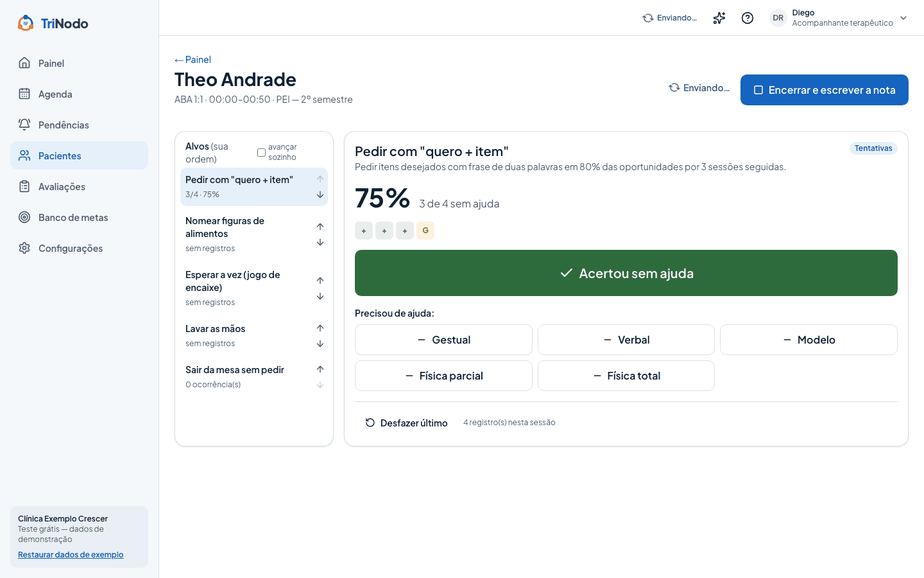Select target "Nomear figuras de alimentos"
Screen dimensions: 924x578
248,234
